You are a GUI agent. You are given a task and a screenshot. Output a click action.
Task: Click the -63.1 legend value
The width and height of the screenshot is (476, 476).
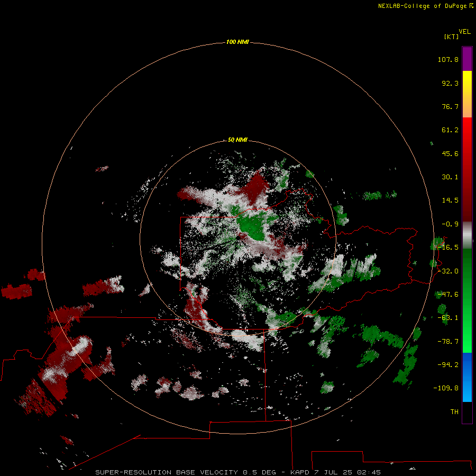[448, 318]
